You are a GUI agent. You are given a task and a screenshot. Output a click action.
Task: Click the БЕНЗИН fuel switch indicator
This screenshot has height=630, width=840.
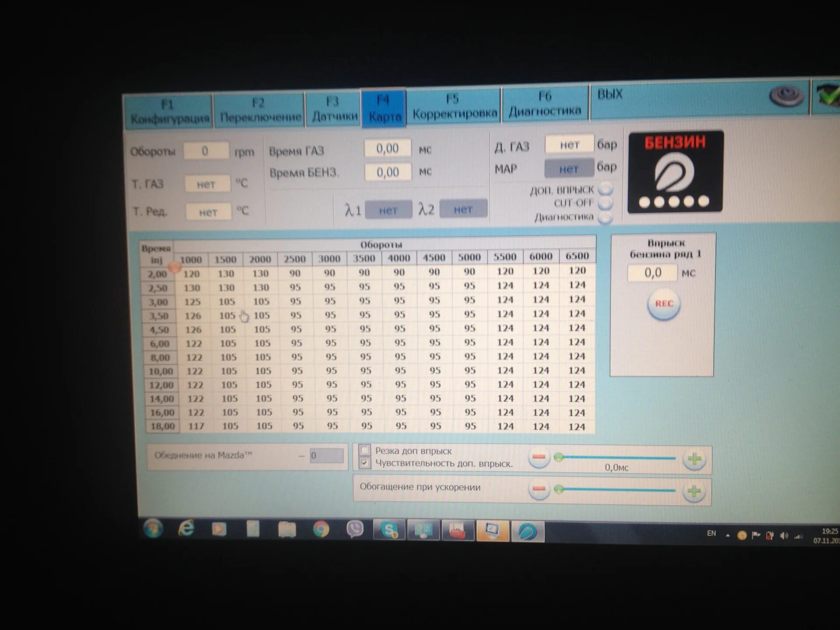[675, 172]
